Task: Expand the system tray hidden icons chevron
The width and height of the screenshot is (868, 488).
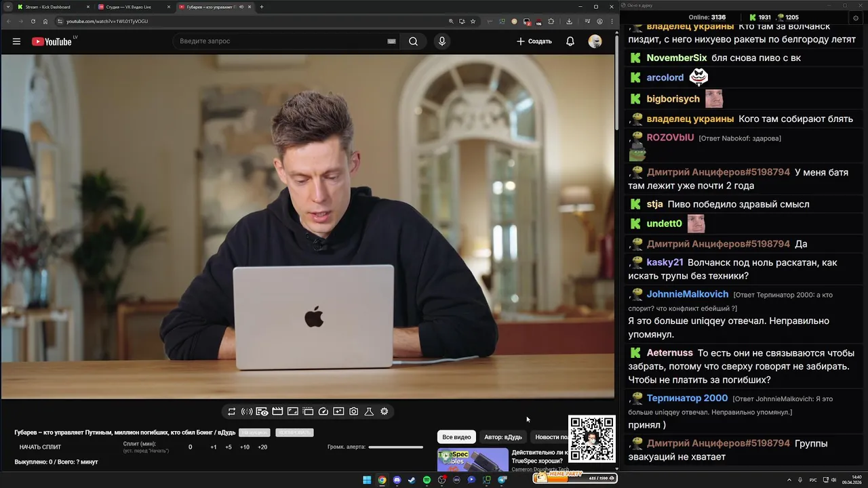Action: pos(790,480)
